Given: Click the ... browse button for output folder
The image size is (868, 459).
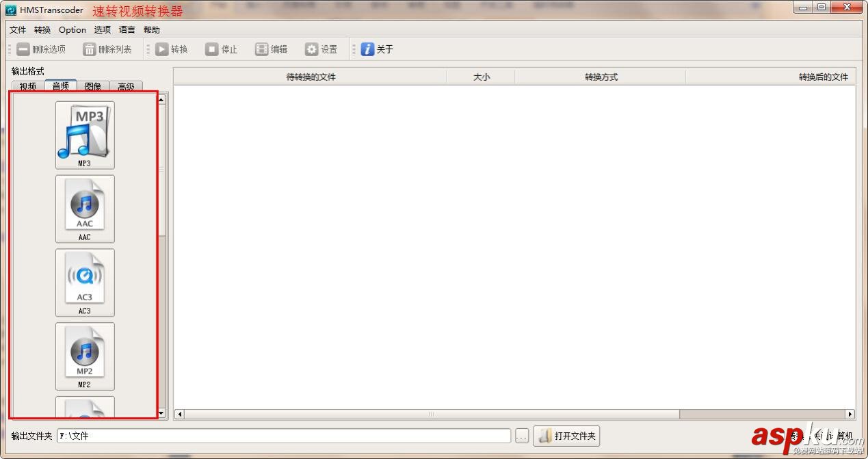Looking at the screenshot, I should click(521, 435).
